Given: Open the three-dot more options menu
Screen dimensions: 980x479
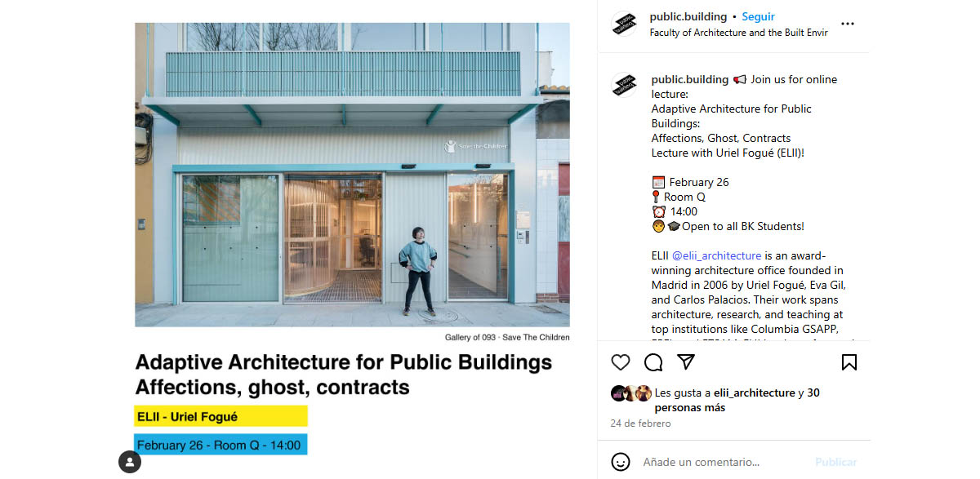Looking at the screenshot, I should [847, 24].
